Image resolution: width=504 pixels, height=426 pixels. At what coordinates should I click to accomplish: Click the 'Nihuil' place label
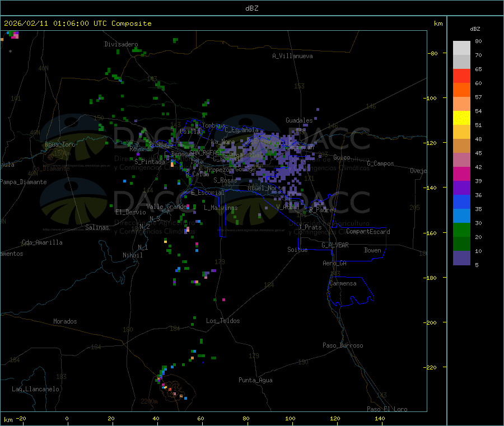point(133,255)
